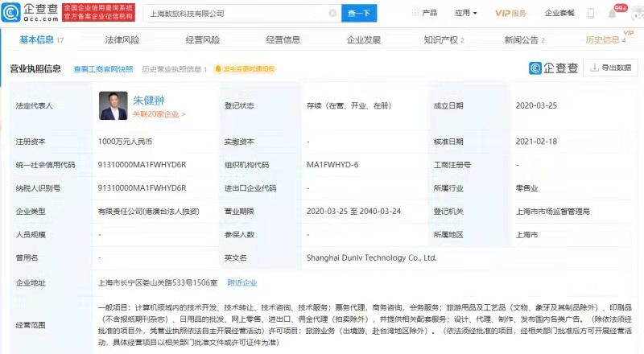Expand the 应用 dropdown menu

tap(466, 14)
